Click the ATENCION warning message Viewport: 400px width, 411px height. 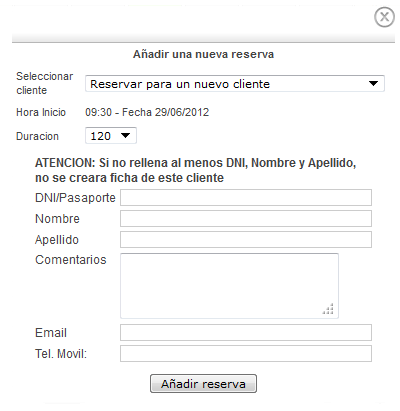(196, 170)
